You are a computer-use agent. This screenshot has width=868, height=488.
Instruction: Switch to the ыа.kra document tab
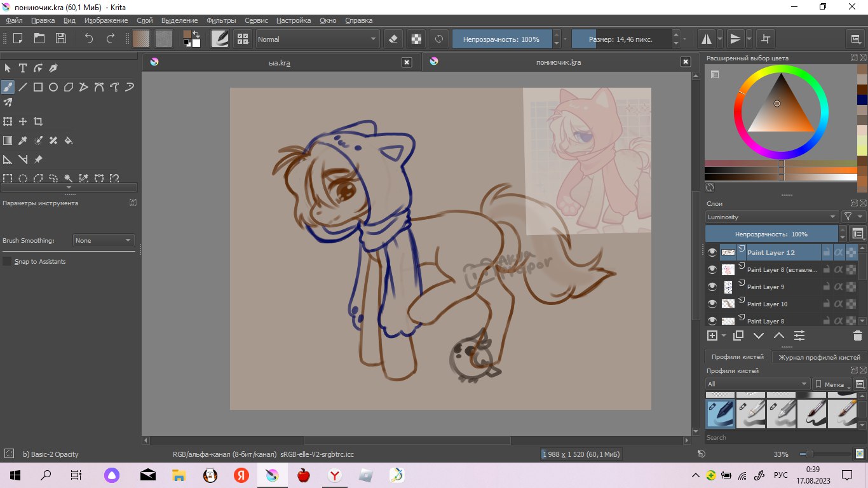point(280,62)
